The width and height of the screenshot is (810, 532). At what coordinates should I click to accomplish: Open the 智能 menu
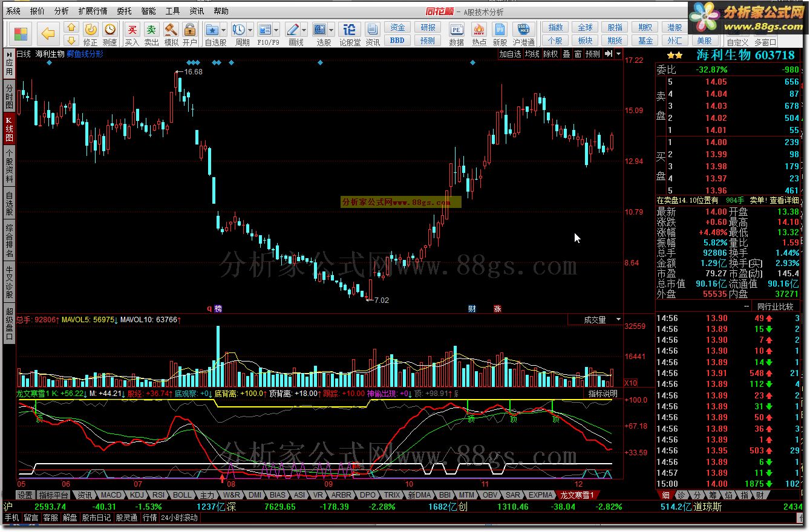pos(148,11)
